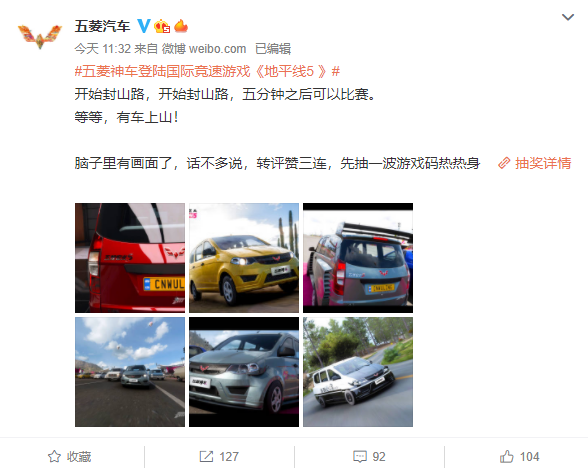Favorite the post with star icon

pyautogui.click(x=70, y=456)
